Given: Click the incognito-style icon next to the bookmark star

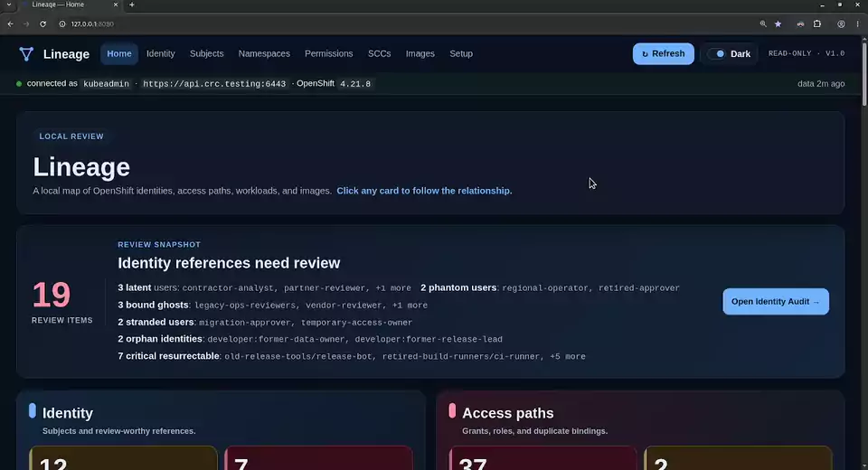Looking at the screenshot, I should point(800,23).
